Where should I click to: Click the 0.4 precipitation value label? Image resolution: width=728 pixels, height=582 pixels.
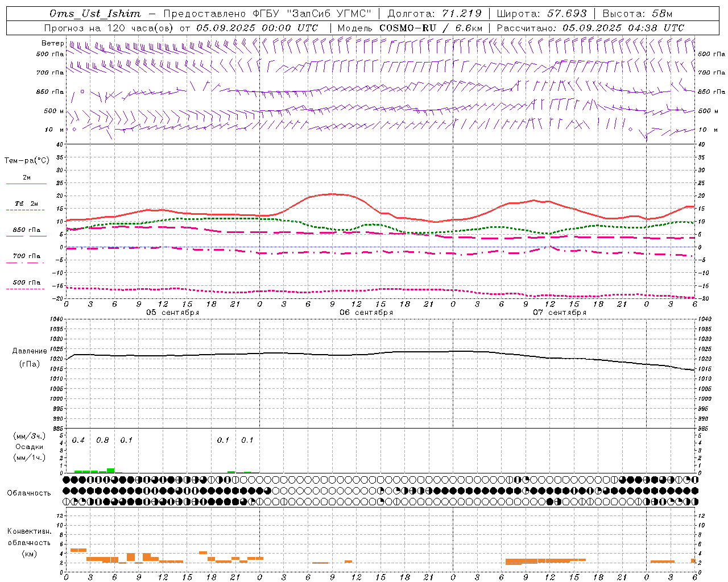pyautogui.click(x=78, y=440)
